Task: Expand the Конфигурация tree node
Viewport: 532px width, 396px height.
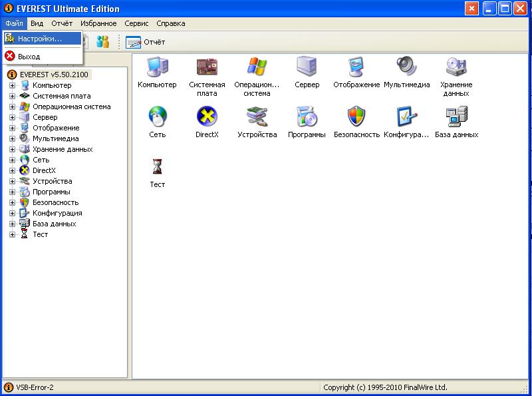Action: (12, 213)
